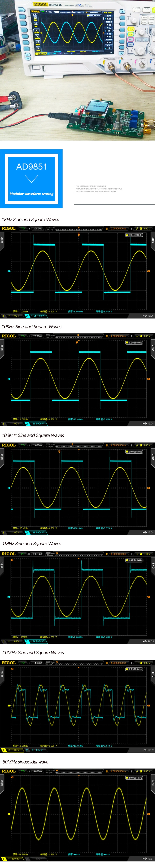
Task: Open the CH2 side tab on the 100KHz capture
Action: tap(153, 457)
